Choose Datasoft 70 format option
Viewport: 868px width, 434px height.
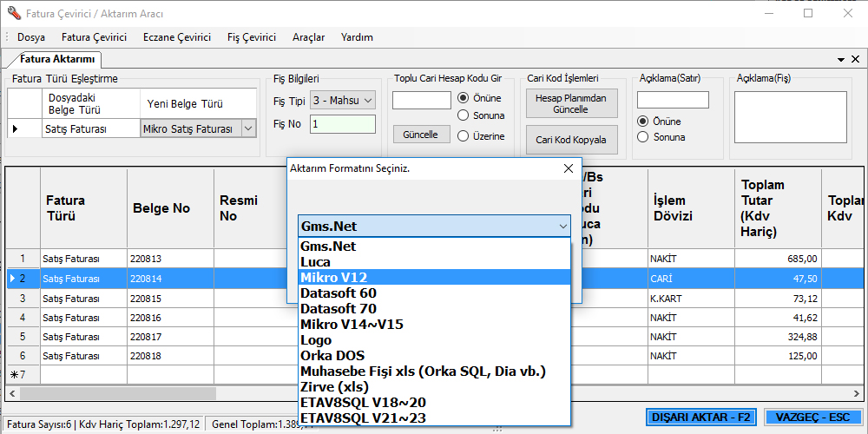click(x=434, y=308)
